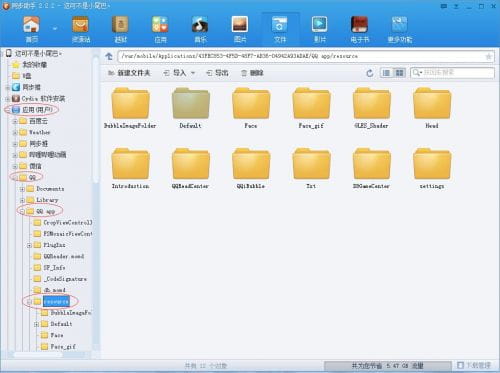This screenshot has height=373, width=500.
Task: Expand the Library folder node
Action: coord(22,200)
